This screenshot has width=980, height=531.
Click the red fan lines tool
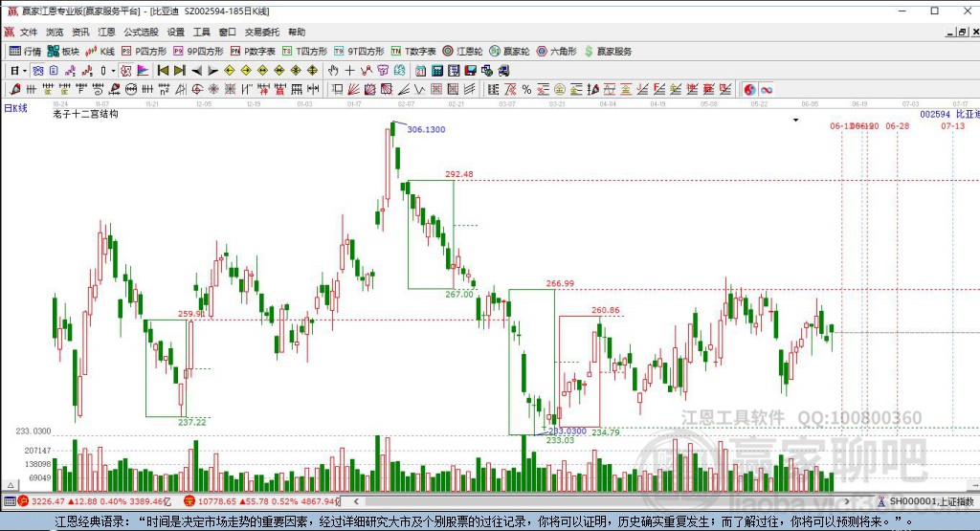pyautogui.click(x=353, y=89)
